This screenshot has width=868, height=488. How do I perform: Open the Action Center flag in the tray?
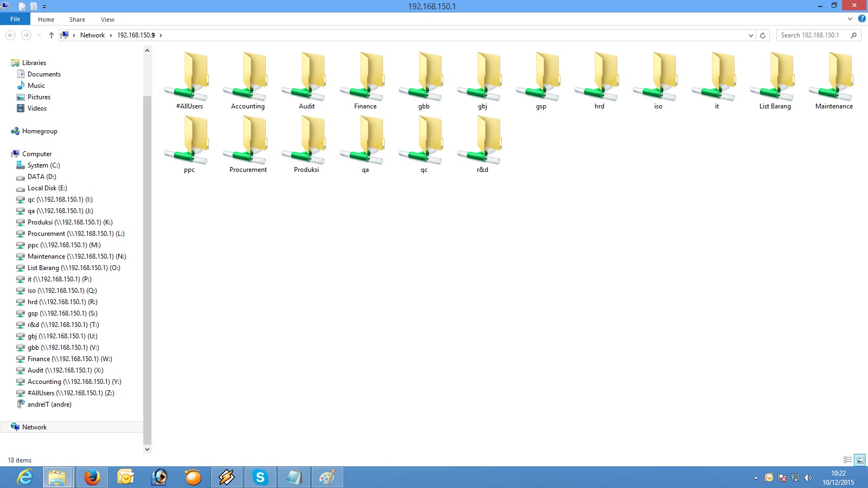(781, 478)
